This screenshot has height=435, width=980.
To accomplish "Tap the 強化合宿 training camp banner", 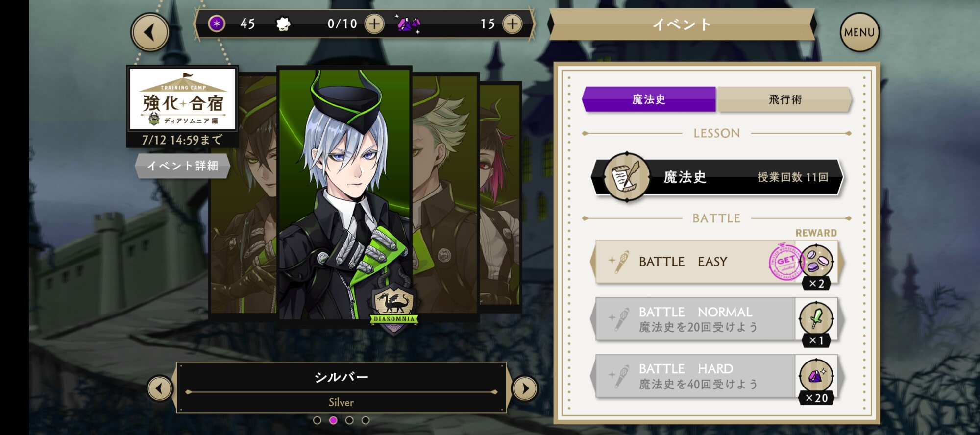I will (x=183, y=99).
